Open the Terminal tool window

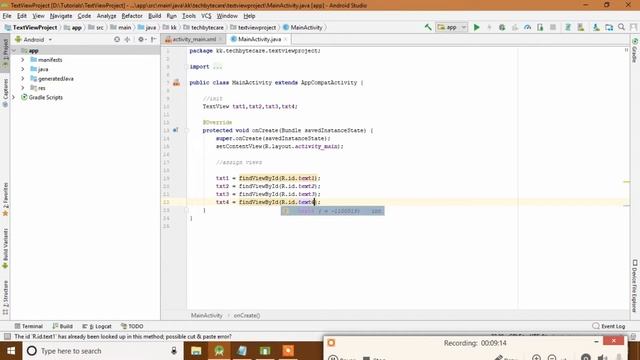pyautogui.click(x=29, y=326)
